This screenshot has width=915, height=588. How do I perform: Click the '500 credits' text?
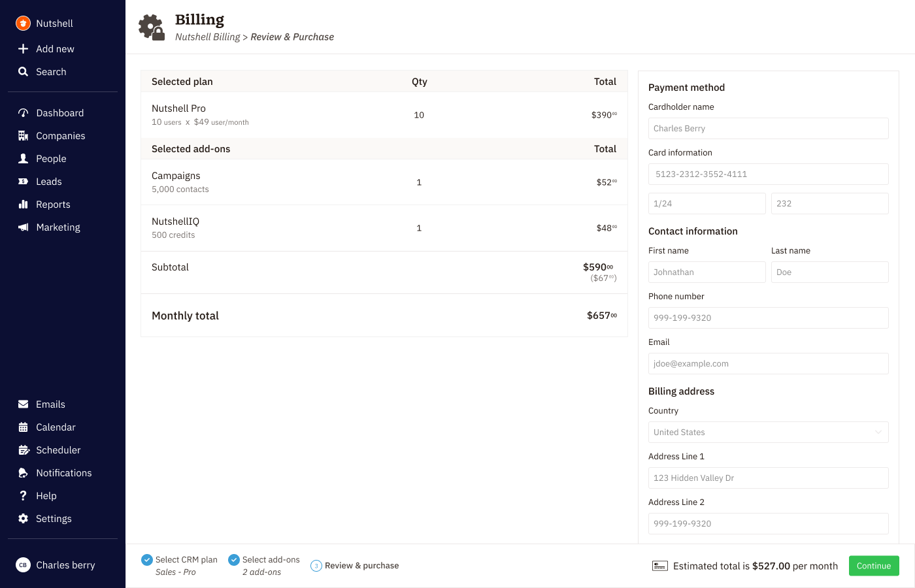(173, 235)
